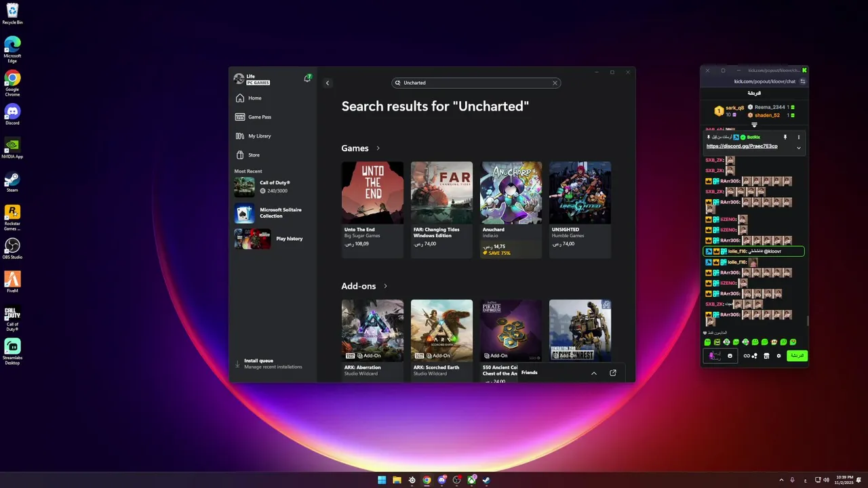
Task: Expand the Add-ons results section
Action: pyautogui.click(x=386, y=287)
